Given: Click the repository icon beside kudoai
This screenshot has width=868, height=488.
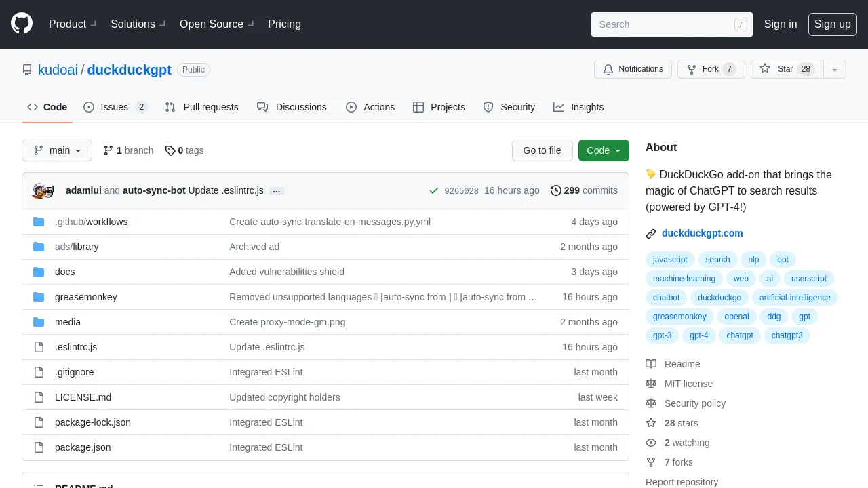Looking at the screenshot, I should tap(27, 70).
